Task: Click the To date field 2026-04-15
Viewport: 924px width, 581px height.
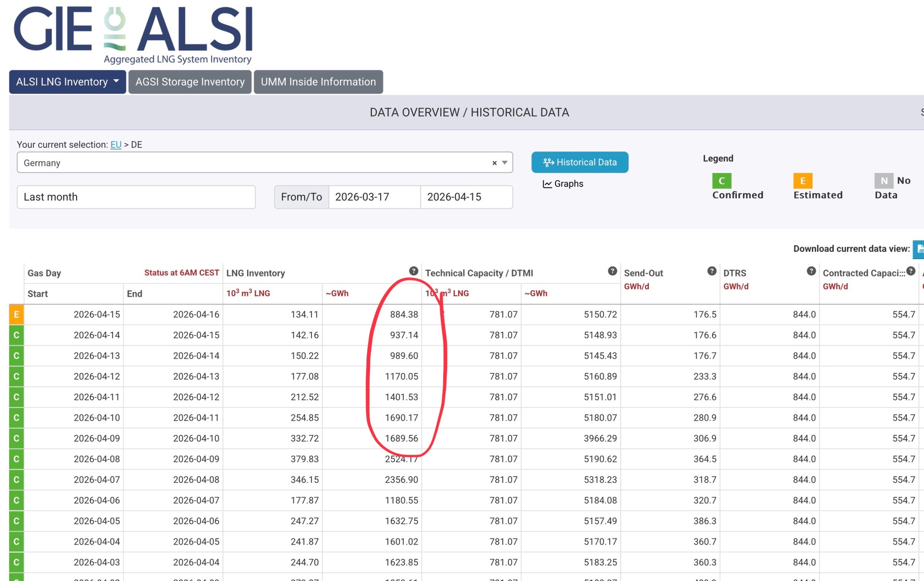Action: coord(466,197)
